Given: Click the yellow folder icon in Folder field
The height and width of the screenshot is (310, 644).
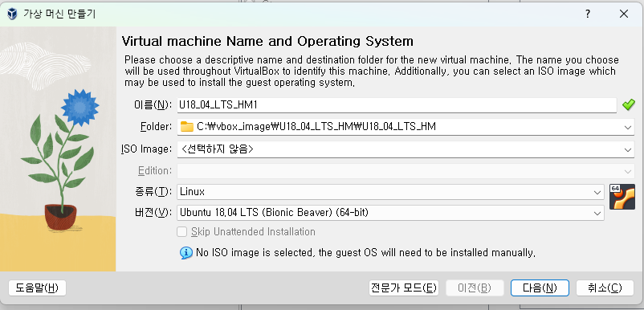Looking at the screenshot, I should coord(187,127).
